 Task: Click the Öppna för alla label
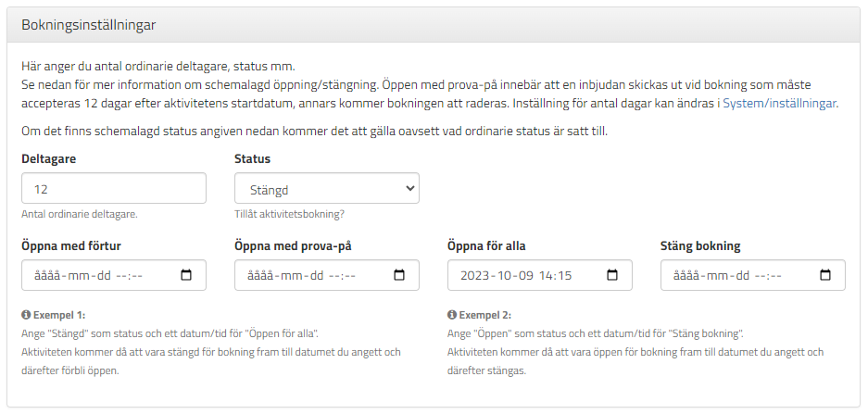coord(486,245)
